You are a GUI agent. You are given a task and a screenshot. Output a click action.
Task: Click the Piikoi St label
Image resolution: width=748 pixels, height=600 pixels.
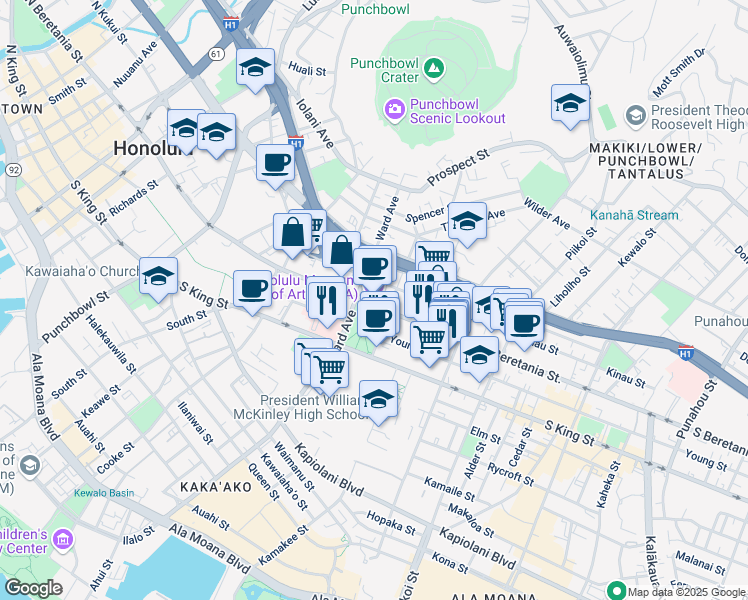pyautogui.click(x=581, y=243)
